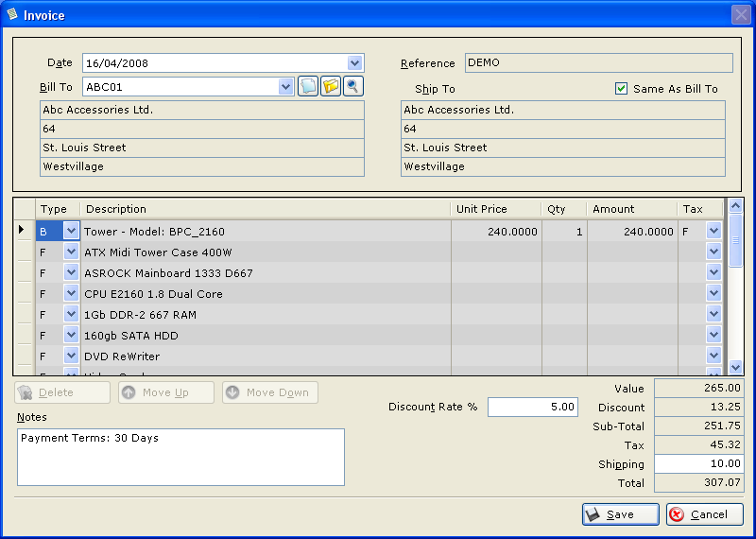Screen dimensions: 756x539
Task: Click into the Discount Rate % field
Action: point(532,407)
